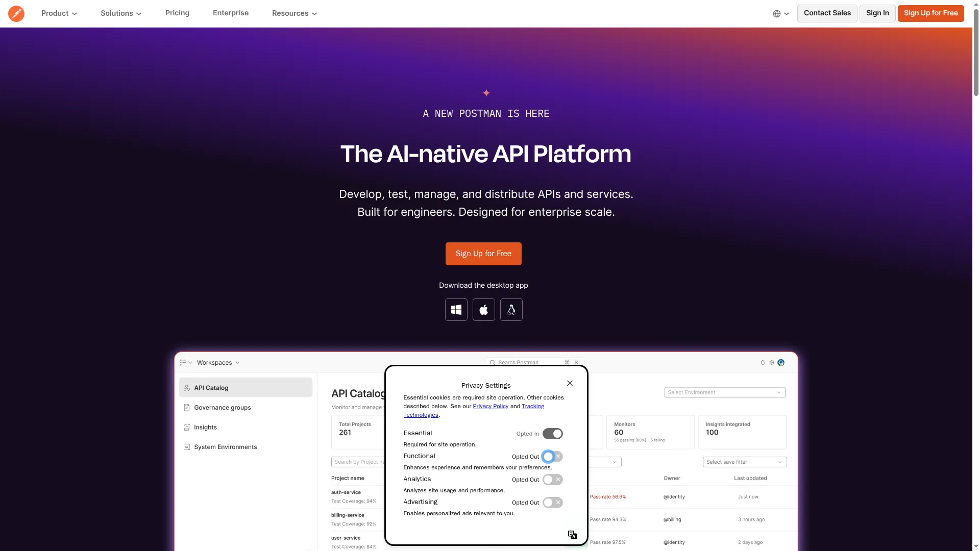Screen dimensions: 980x551
Task: Enable the Analytics cookies switch
Action: [553, 480]
